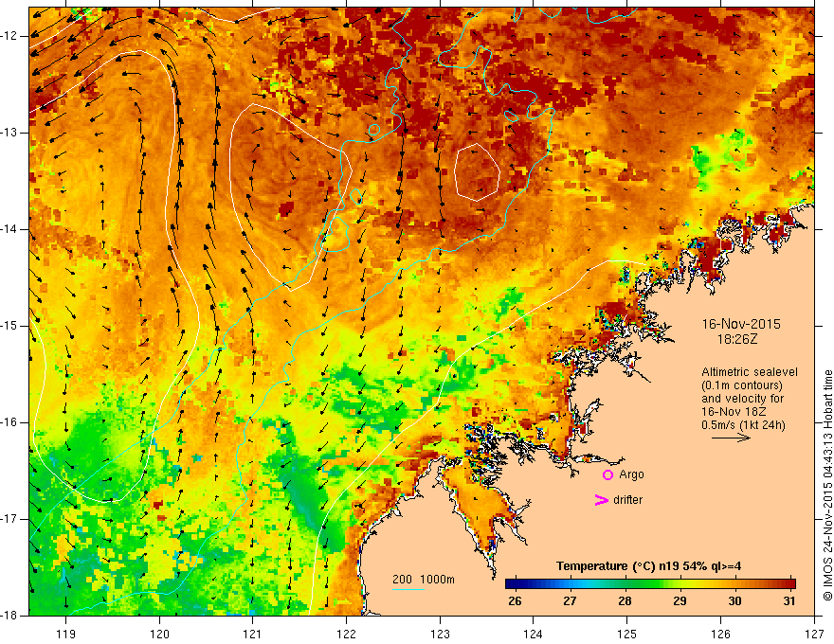Click the '29' color bar tick label
Viewport: 834px width, 644px height.
pos(680,601)
